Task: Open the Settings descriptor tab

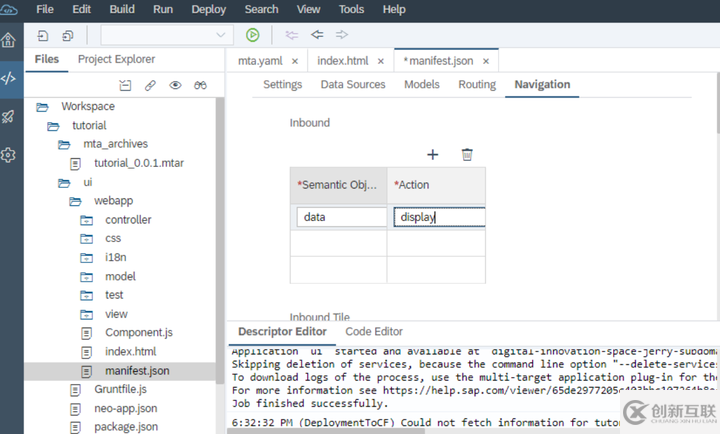Action: [x=282, y=85]
